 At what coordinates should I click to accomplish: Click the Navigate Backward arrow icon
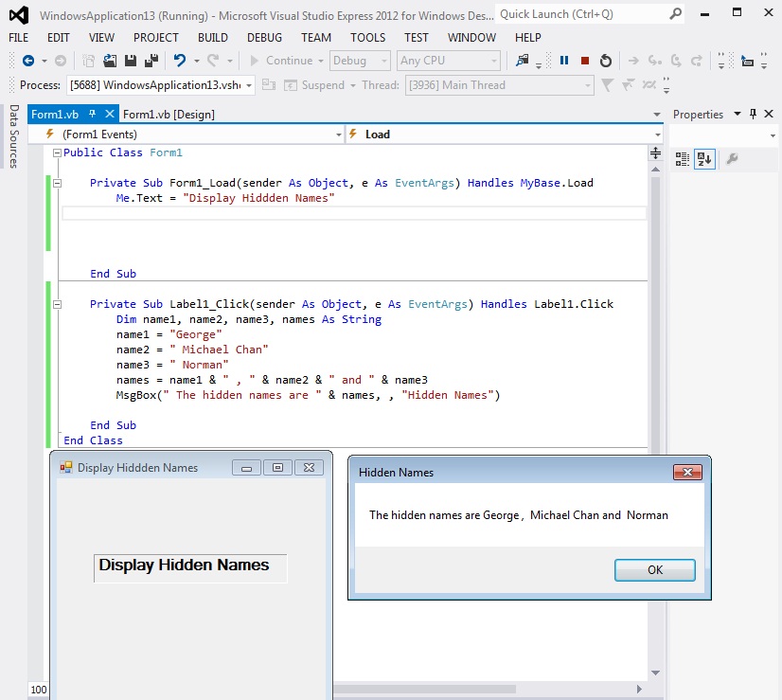pos(28,61)
